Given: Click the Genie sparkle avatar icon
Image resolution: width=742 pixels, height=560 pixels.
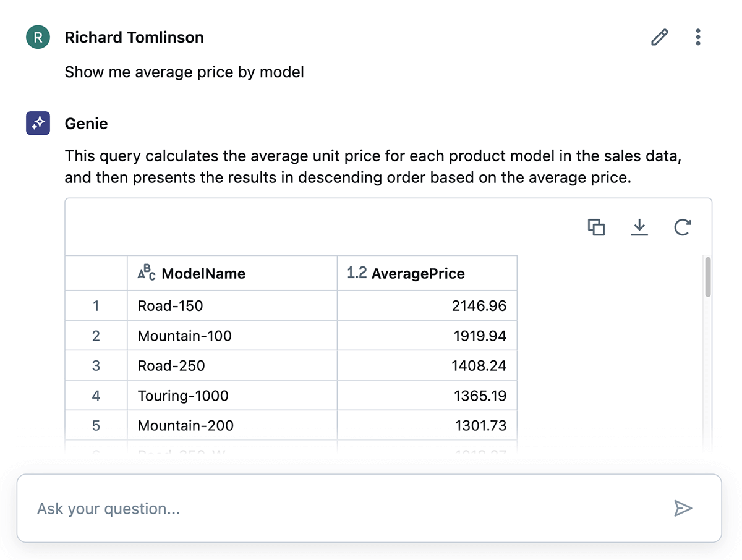Looking at the screenshot, I should (x=38, y=124).
